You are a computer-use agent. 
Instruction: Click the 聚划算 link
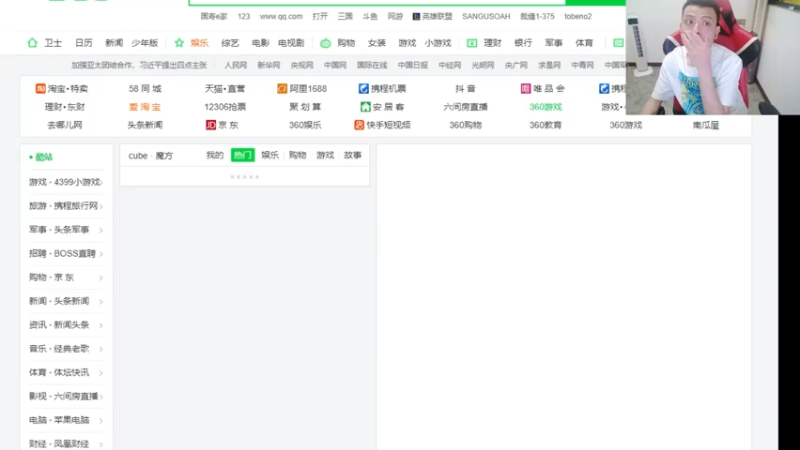(x=305, y=107)
